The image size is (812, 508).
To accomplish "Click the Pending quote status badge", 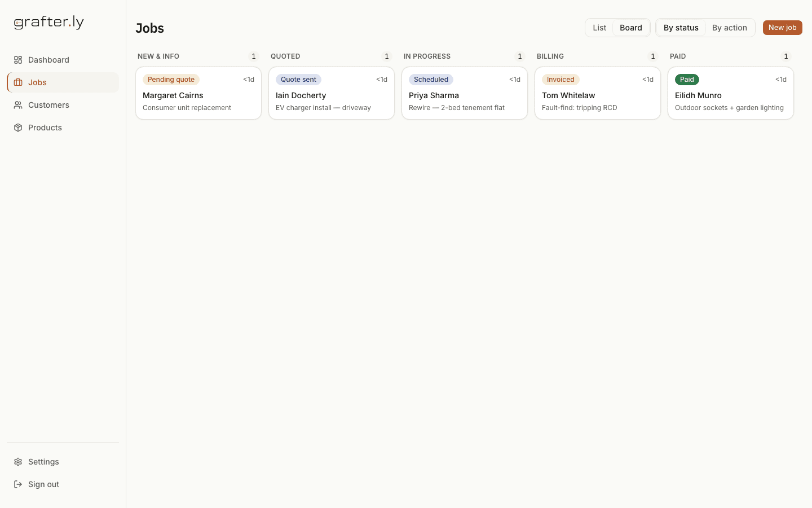I will [171, 80].
